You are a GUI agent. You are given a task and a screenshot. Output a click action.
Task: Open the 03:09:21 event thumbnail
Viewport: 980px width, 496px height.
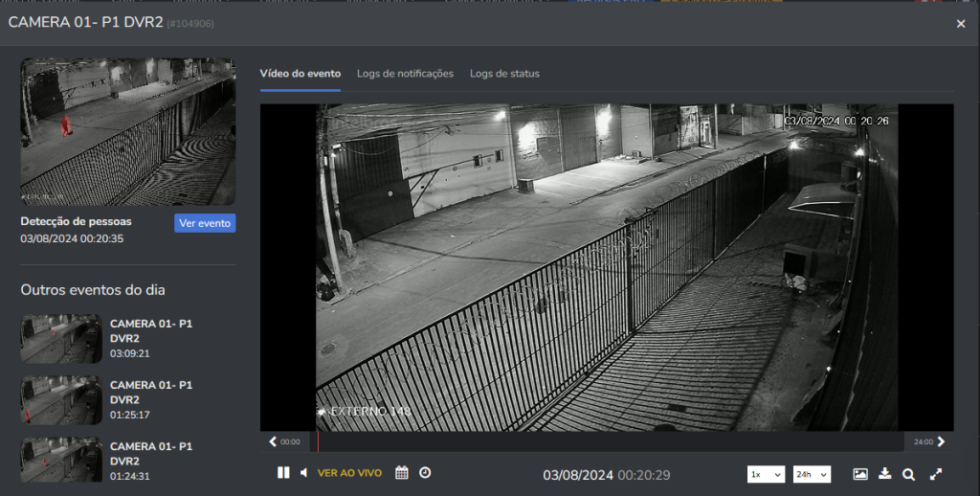[61, 339]
